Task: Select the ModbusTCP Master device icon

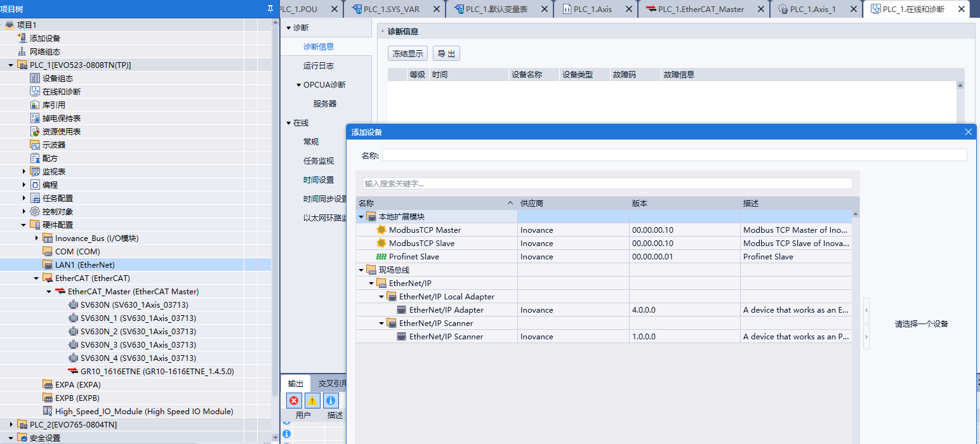Action: (x=381, y=230)
